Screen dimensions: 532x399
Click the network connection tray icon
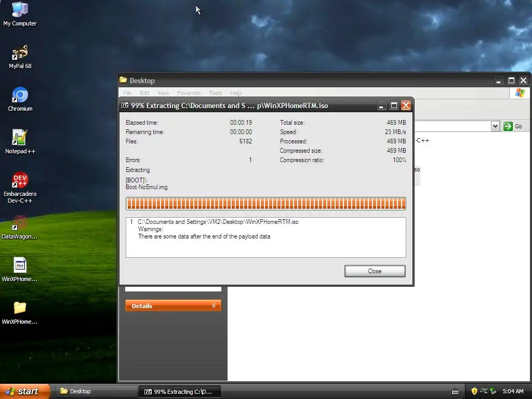point(484,391)
